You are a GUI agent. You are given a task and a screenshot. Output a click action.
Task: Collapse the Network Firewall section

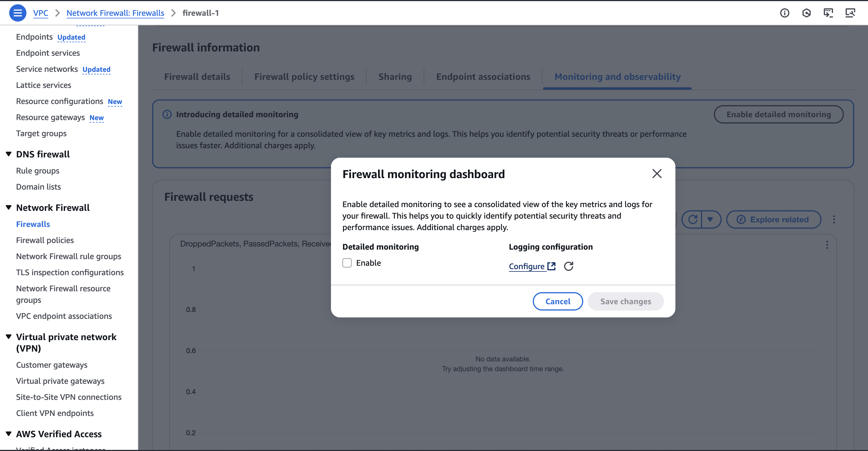pyautogui.click(x=9, y=207)
